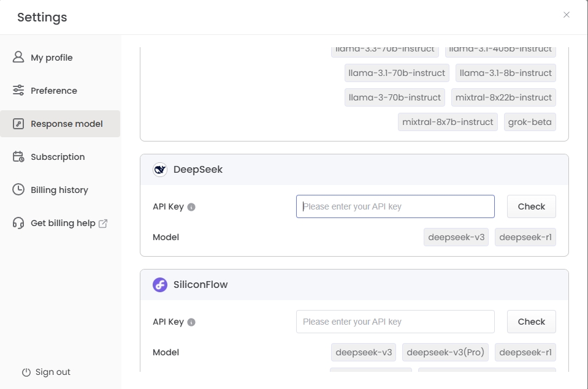This screenshot has width=588, height=389.
Task: Select the grok-beta model tag
Action: coord(530,122)
